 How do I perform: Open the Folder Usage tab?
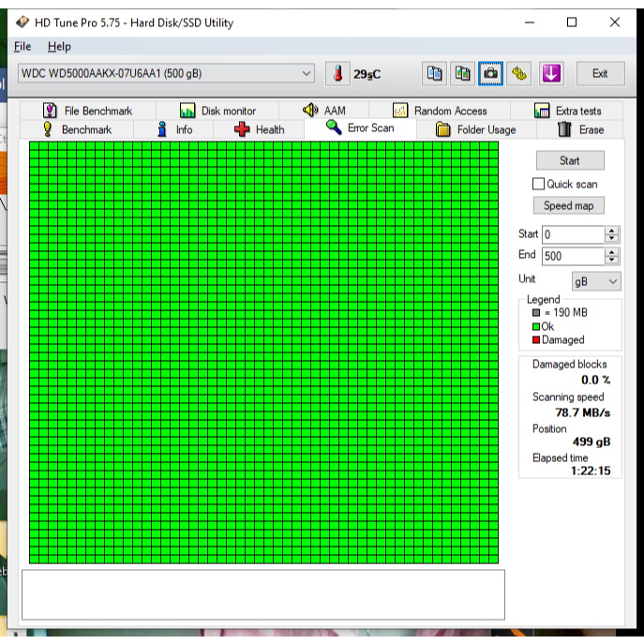(475, 129)
